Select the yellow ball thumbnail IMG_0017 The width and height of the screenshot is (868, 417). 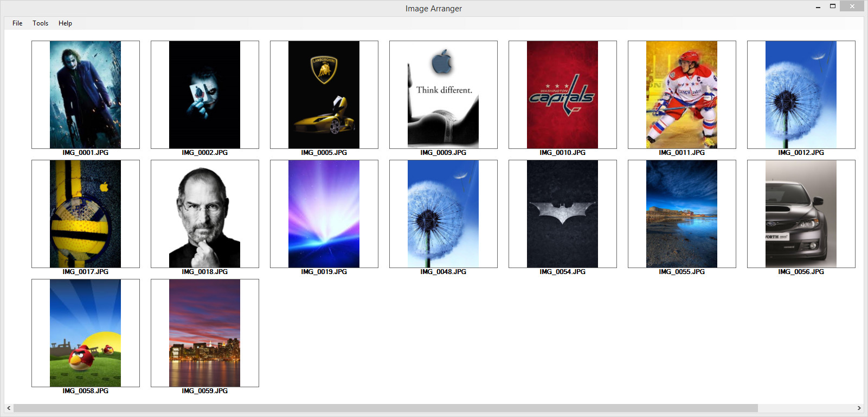86,214
